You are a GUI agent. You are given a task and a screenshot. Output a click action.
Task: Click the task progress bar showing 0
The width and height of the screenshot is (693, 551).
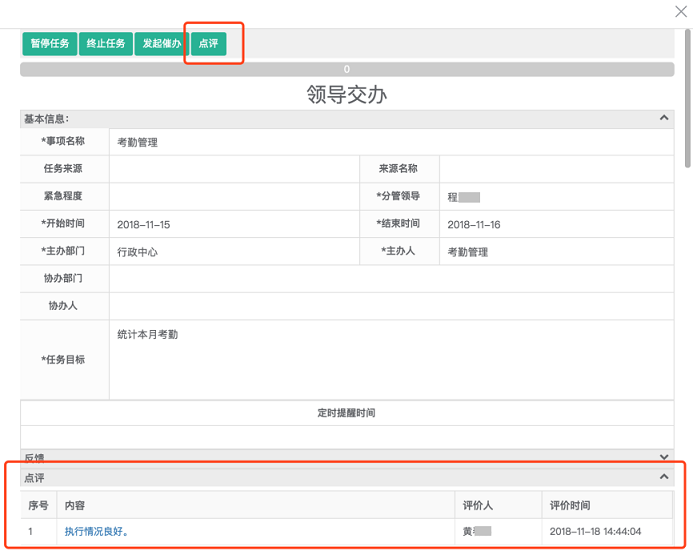pos(346,70)
